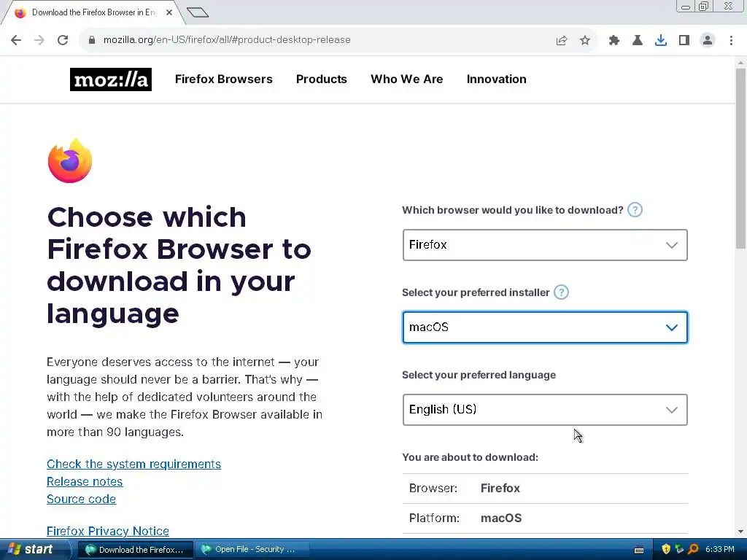The height and width of the screenshot is (560, 747).
Task: Click the lock icon in address bar
Action: (92, 40)
